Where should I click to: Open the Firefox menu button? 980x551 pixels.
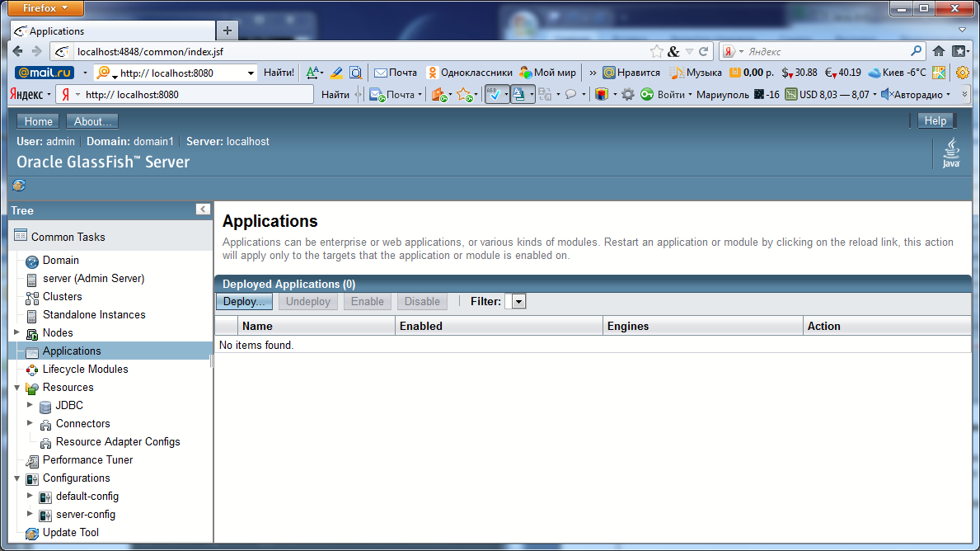[x=45, y=8]
